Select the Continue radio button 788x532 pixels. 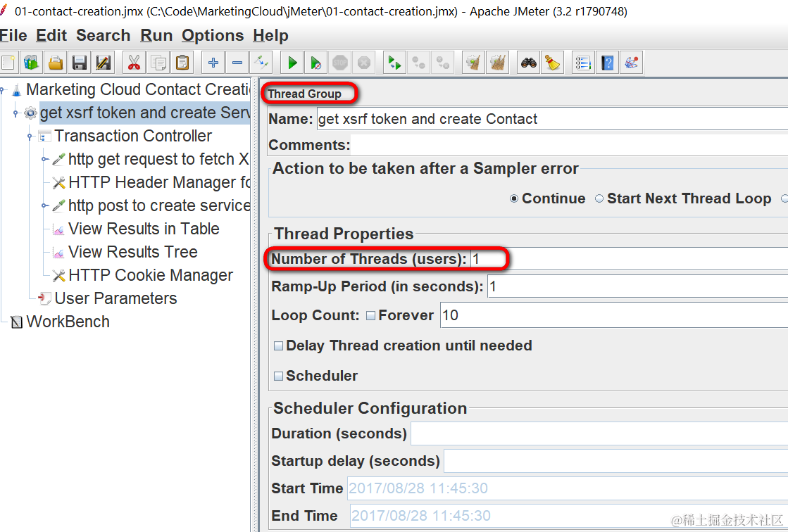(x=513, y=199)
